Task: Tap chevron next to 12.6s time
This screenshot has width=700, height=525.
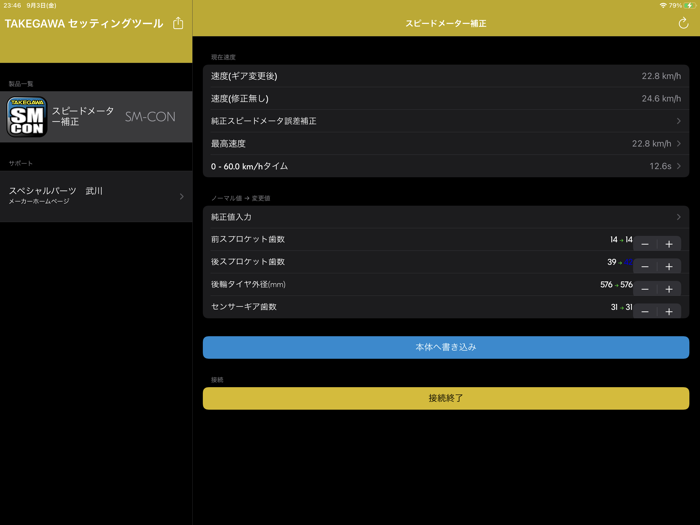Action: [679, 166]
